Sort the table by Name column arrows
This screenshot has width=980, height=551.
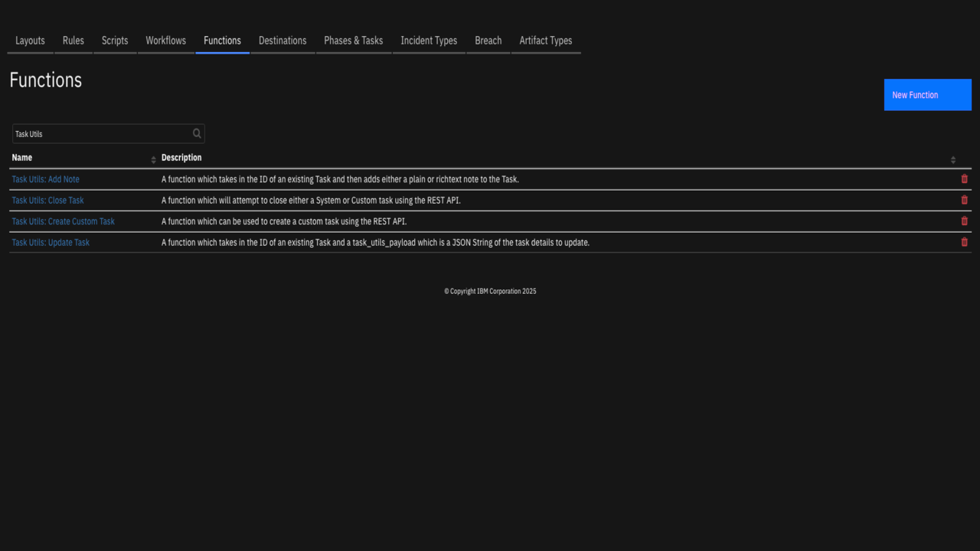[153, 159]
